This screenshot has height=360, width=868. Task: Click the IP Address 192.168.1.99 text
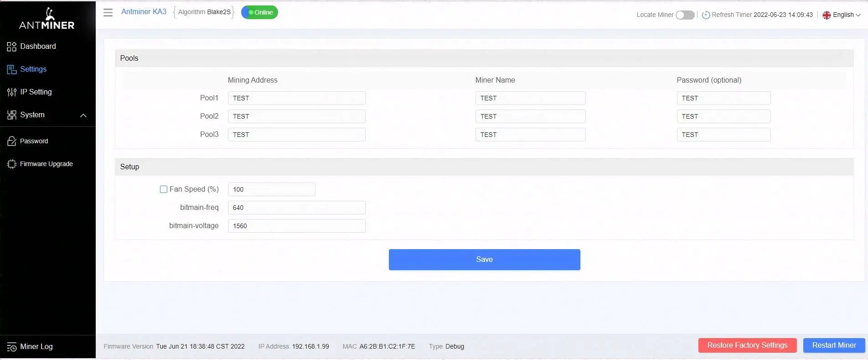pyautogui.click(x=294, y=347)
